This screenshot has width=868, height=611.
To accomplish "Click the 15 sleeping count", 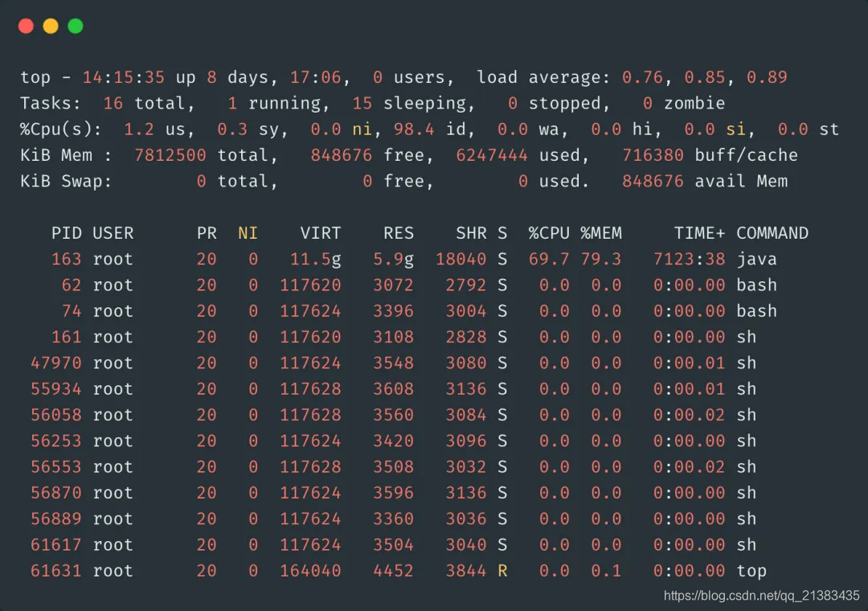I will pyautogui.click(x=362, y=103).
